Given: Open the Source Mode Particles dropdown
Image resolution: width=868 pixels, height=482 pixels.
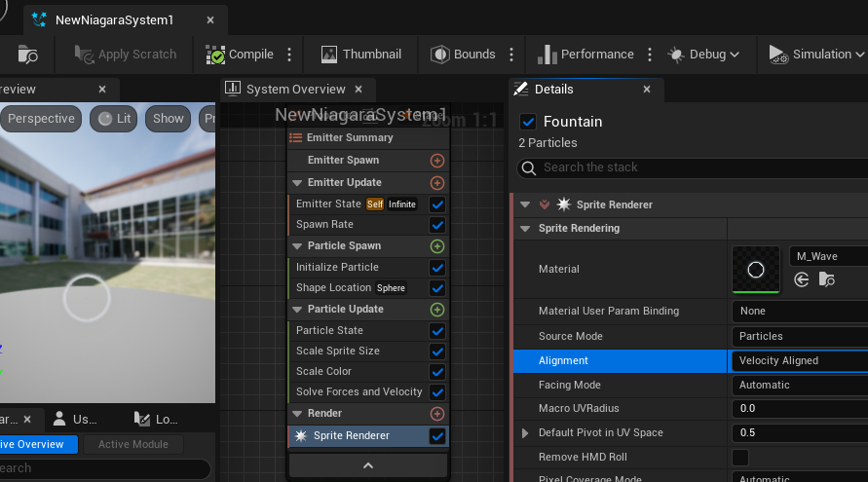Looking at the screenshot, I should [800, 337].
